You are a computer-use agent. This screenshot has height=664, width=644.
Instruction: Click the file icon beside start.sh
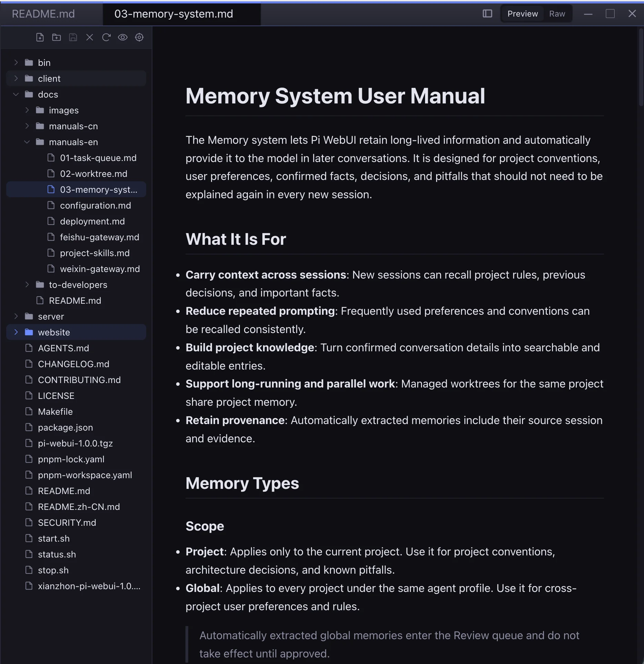(x=29, y=538)
